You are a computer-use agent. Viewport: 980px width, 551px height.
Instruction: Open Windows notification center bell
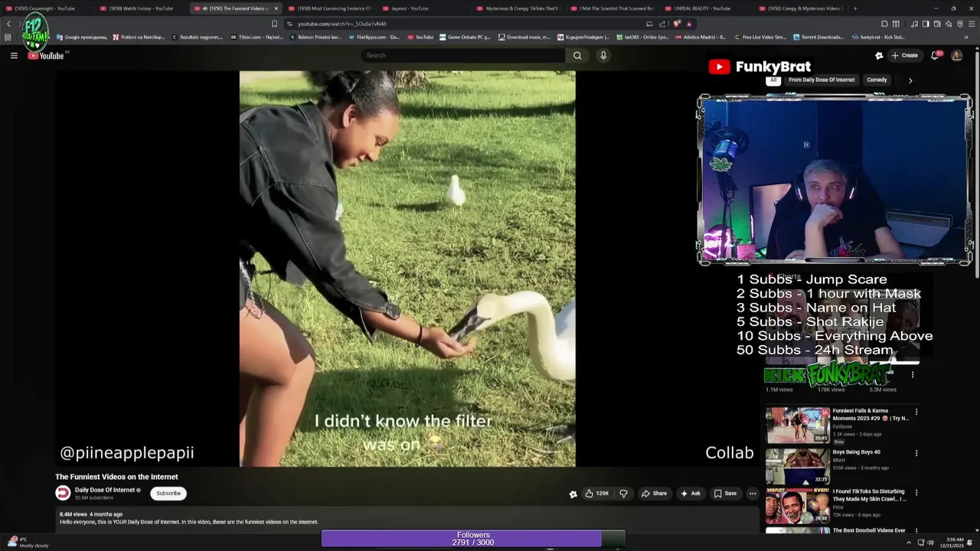(x=969, y=543)
